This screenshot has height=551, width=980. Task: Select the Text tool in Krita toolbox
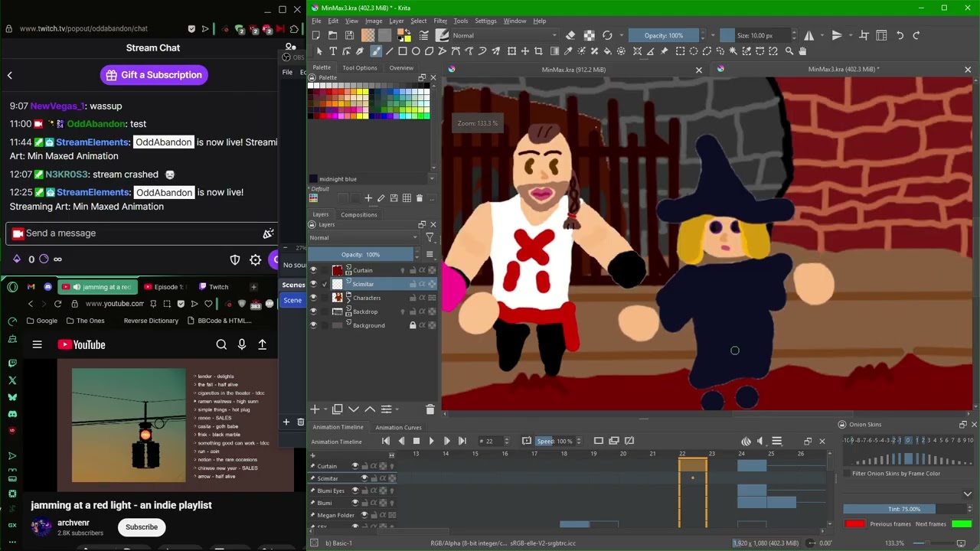pyautogui.click(x=333, y=51)
